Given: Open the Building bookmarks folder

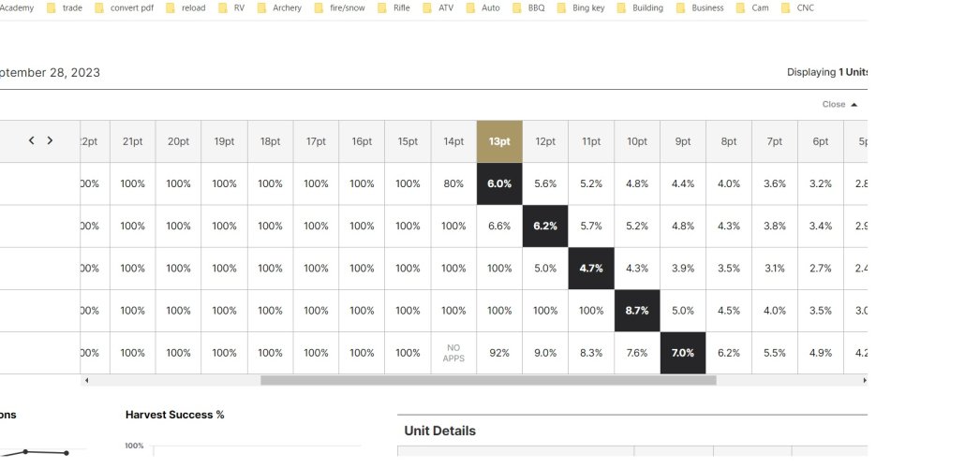Looking at the screenshot, I should (640, 7).
